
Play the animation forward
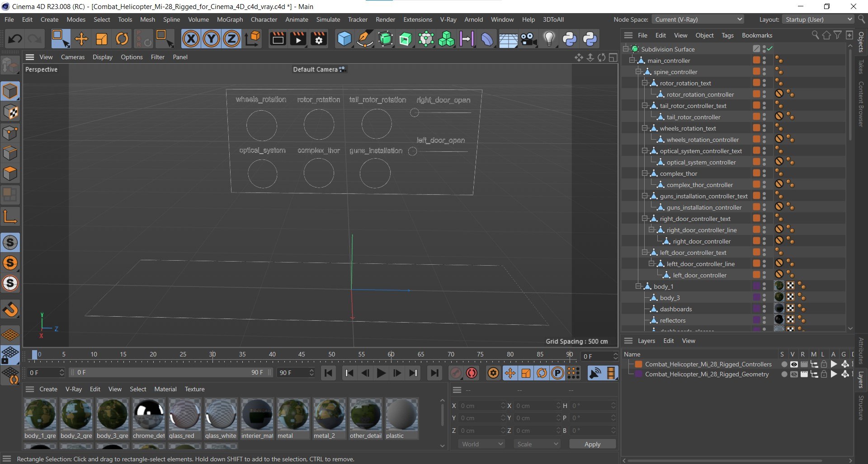381,373
